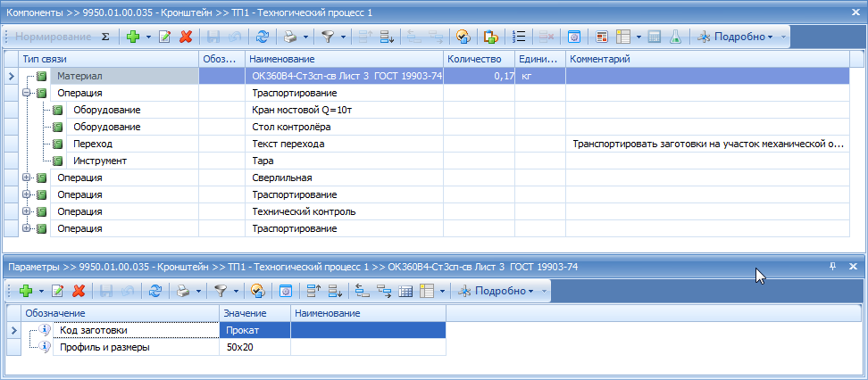This screenshot has height=380, width=868.
Task: Select the Транспортировать заготовки comment cell
Action: point(707,144)
